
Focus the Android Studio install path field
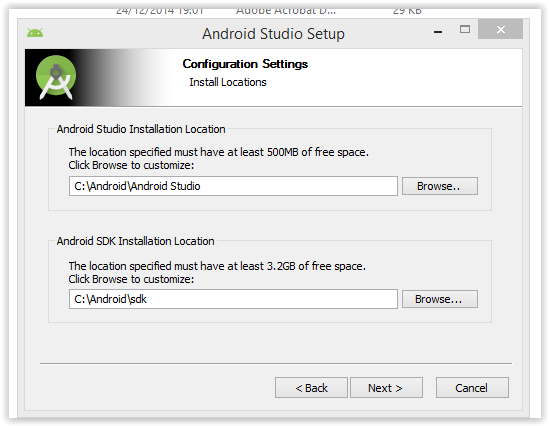pos(233,186)
